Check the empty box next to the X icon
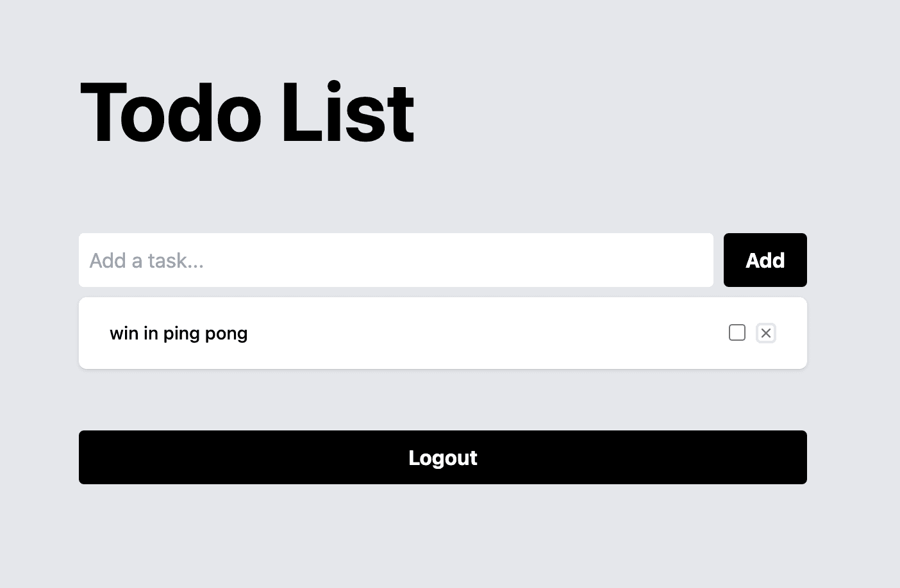The height and width of the screenshot is (588, 900). tap(737, 332)
